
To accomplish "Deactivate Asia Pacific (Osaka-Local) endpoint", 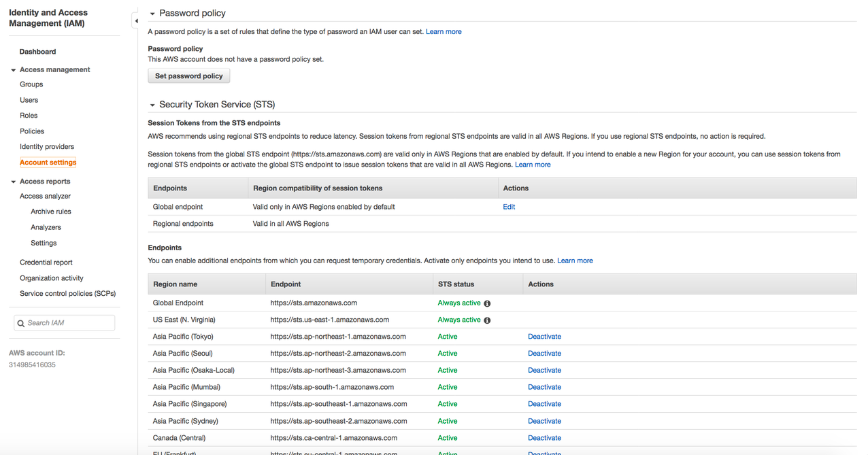I will coord(544,371).
